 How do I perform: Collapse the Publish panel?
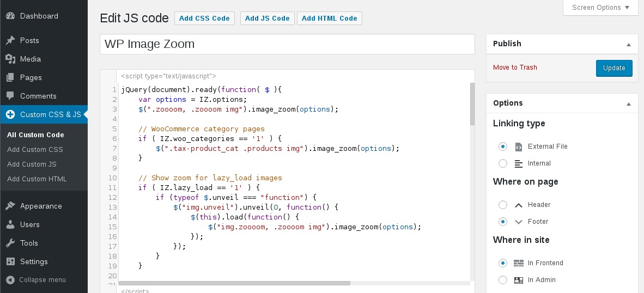[x=628, y=44]
